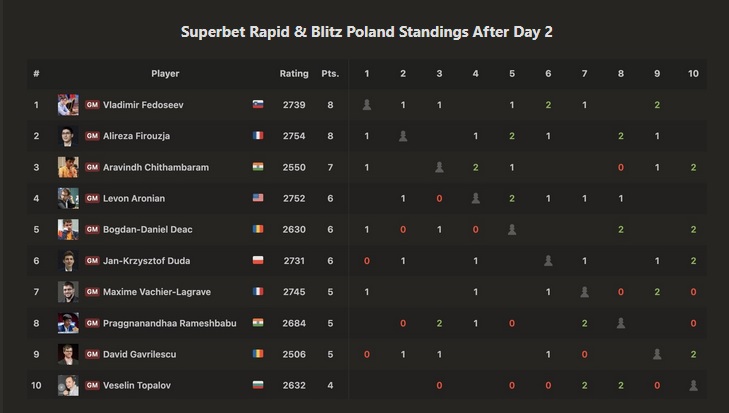Image resolution: width=729 pixels, height=413 pixels.
Task: Click the pawn icon in Fedoseev's row
Action: (x=367, y=105)
